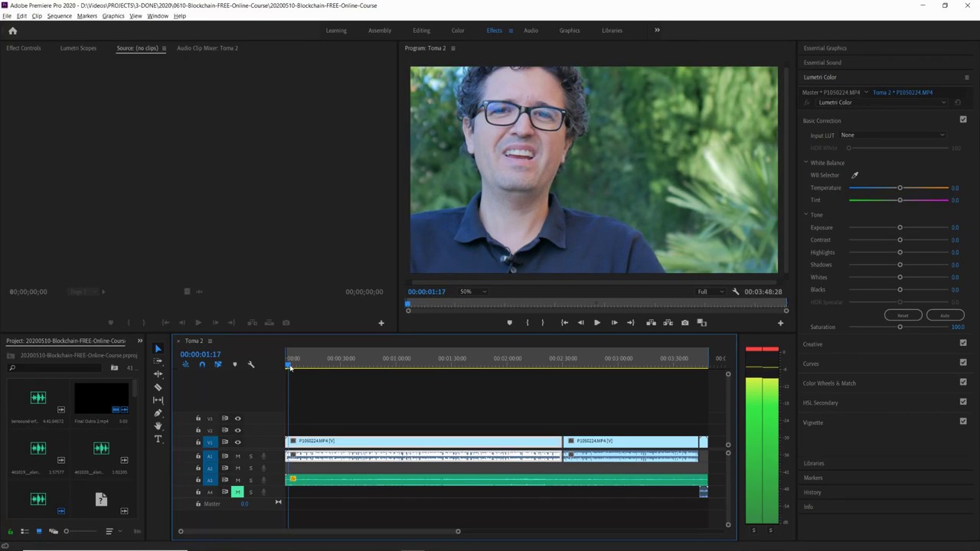Viewport: 980px width, 551px height.
Task: Select the Track Select Forward tool
Action: coord(158,361)
